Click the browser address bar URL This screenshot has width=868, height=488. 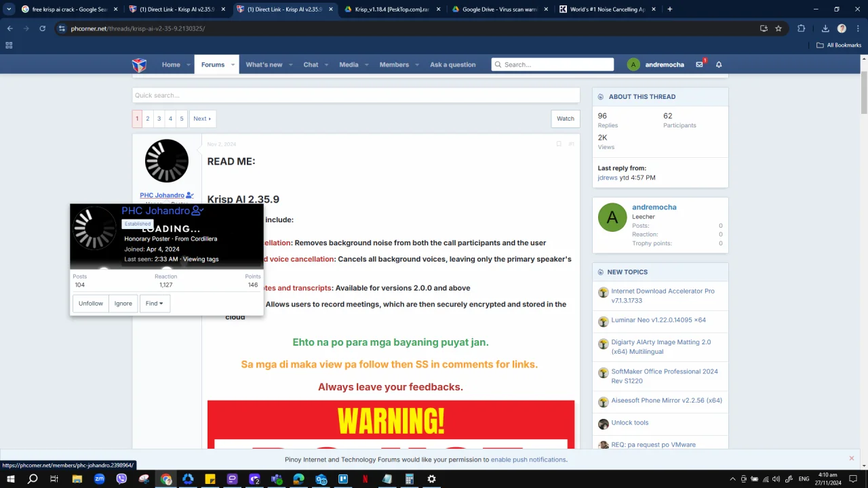pyautogui.click(x=138, y=28)
